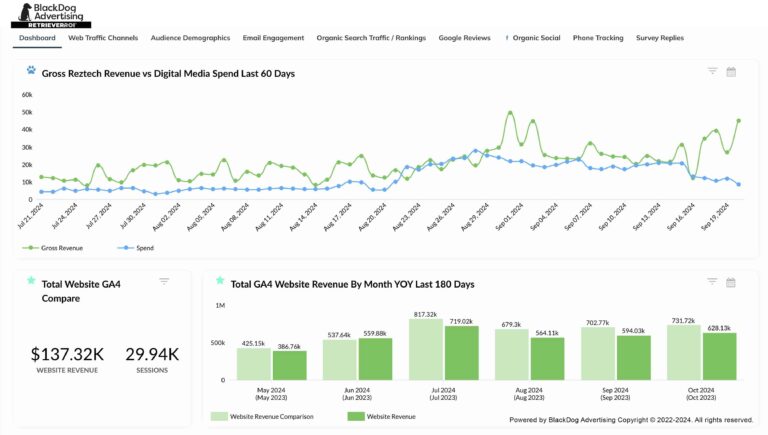Click the Jul 2024 (Jul 2023) axis label
768x435 pixels.
tap(443, 394)
